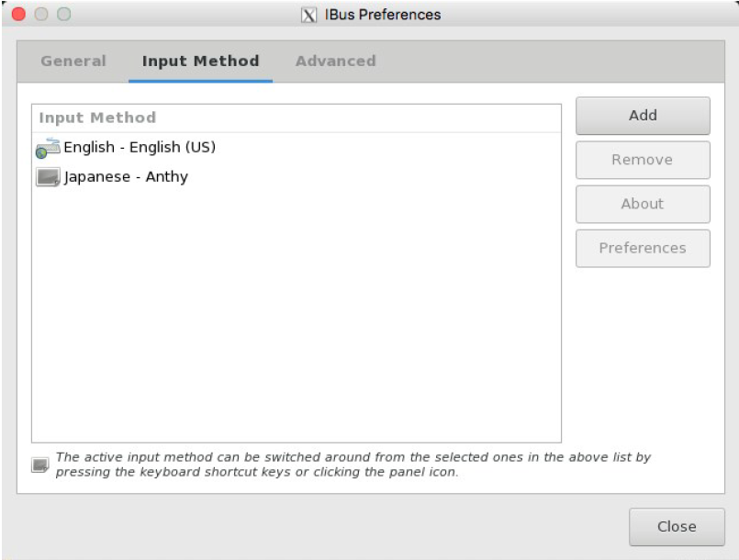Click the panel icon beside the hint text
739x560 pixels.
pos(40,465)
